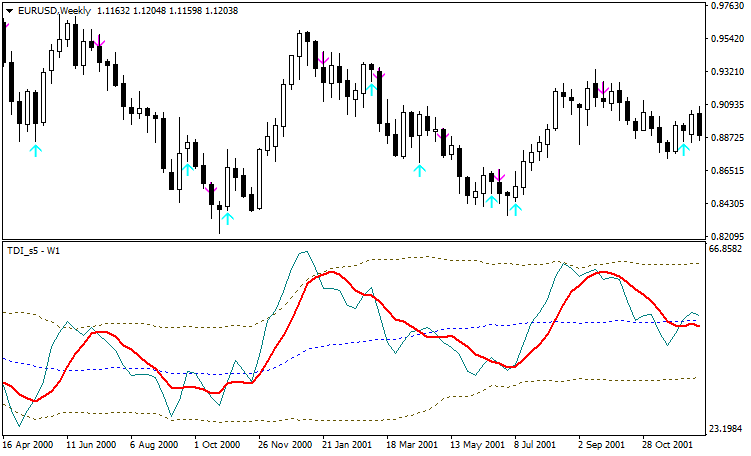The image size is (751, 456).
Task: Click the 2 Sep 2001 date label
Action: point(601,445)
